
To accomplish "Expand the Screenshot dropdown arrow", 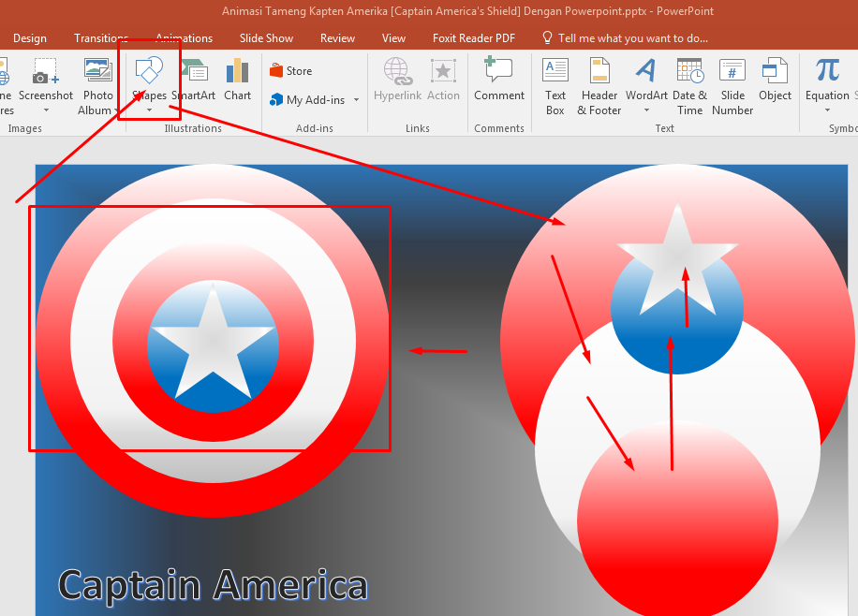I will [x=46, y=110].
